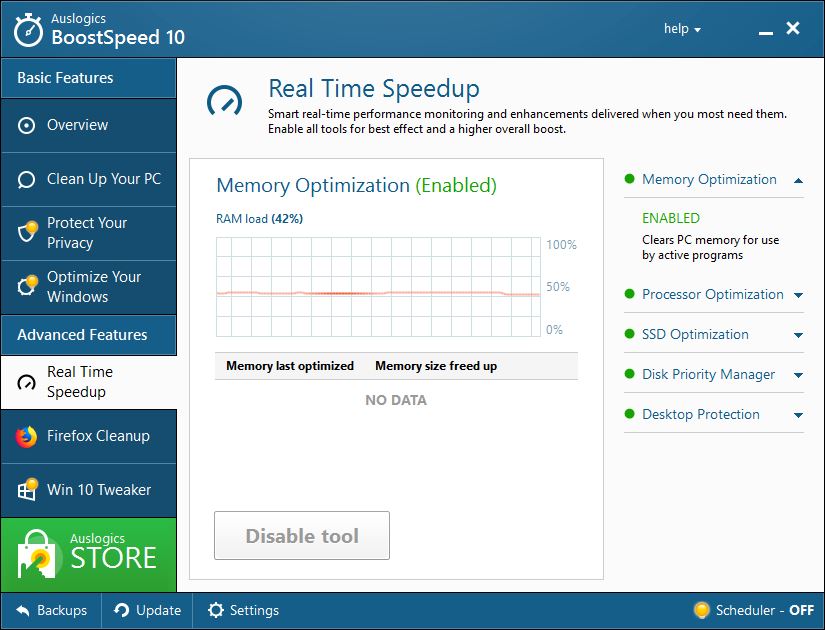Open the help dropdown menu
825x630 pixels.
tap(682, 28)
